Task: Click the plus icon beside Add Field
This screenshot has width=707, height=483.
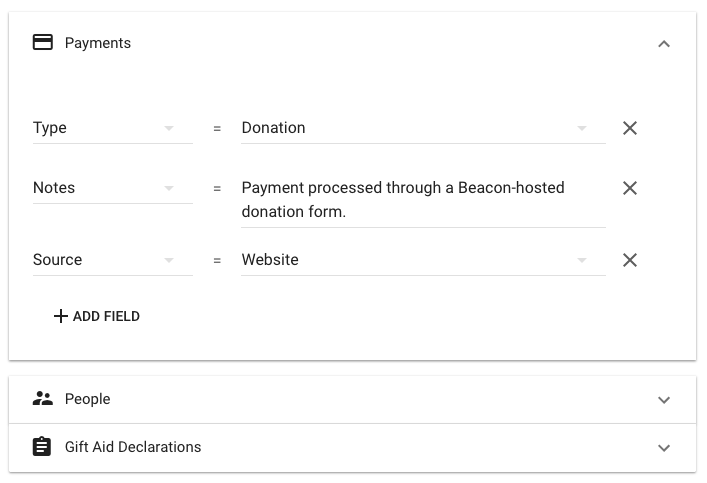Action: click(x=61, y=316)
